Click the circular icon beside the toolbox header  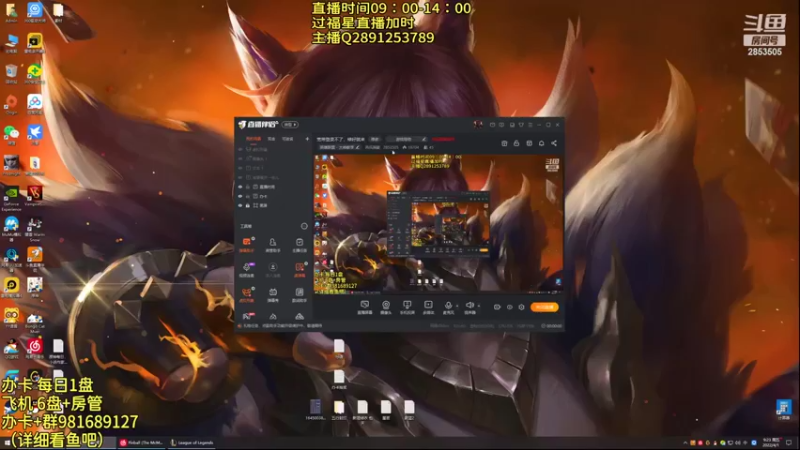coord(304,226)
